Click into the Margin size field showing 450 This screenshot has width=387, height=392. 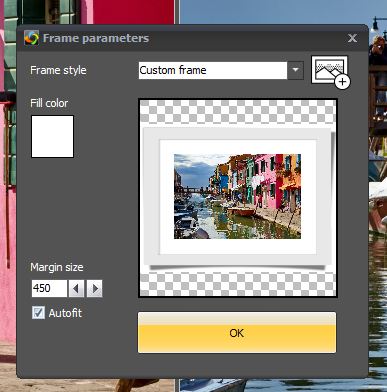click(x=49, y=288)
